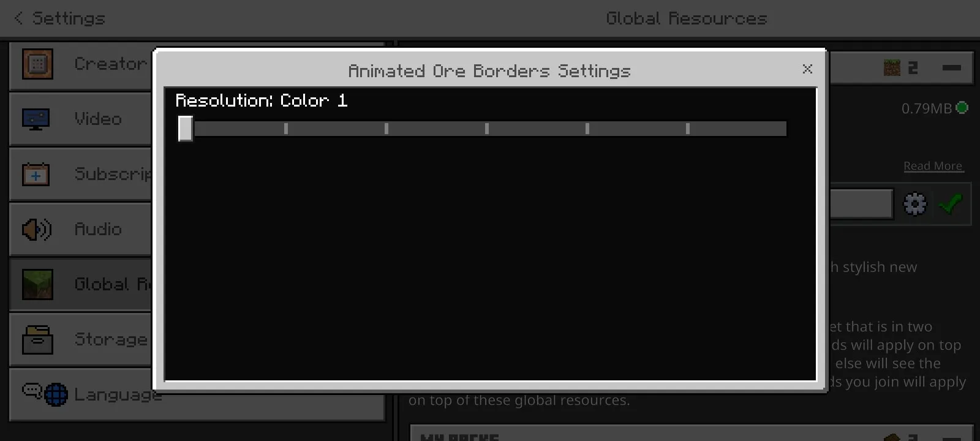Screen dimensions: 980x441
Task: Close the Animated Ore Borders Settings dialog
Action: coord(807,69)
